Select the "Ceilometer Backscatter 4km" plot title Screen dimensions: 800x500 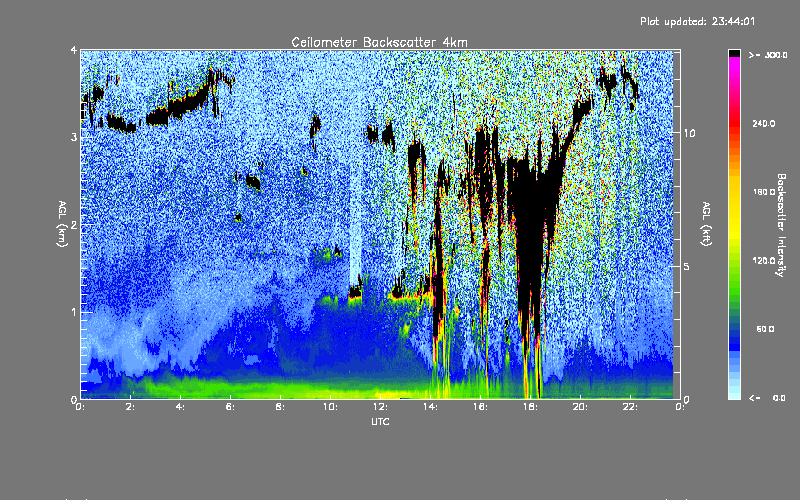[x=379, y=42]
